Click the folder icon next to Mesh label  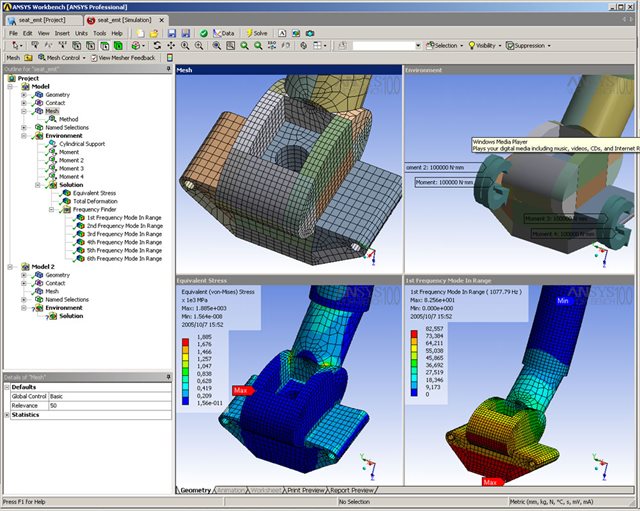tap(28, 58)
